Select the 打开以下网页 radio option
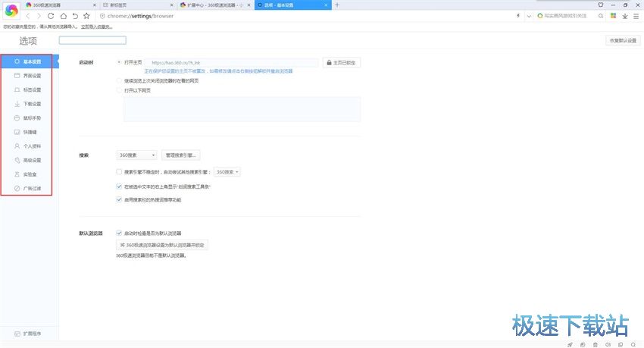Screen dimensions: 644x348 119,90
